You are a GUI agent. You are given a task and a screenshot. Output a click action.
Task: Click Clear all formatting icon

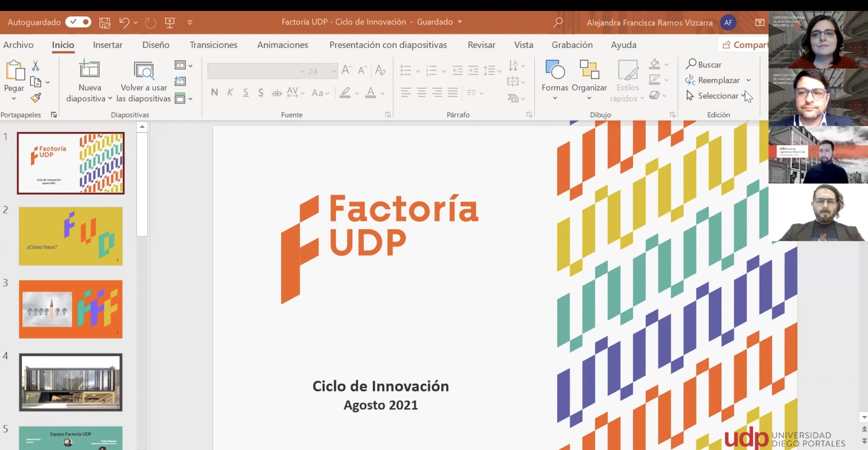pos(380,70)
